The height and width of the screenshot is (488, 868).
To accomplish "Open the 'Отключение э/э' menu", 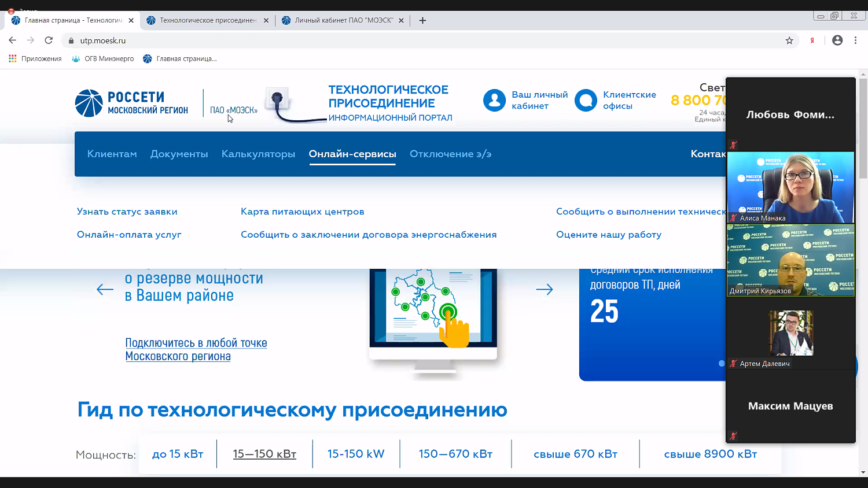I will pyautogui.click(x=450, y=154).
